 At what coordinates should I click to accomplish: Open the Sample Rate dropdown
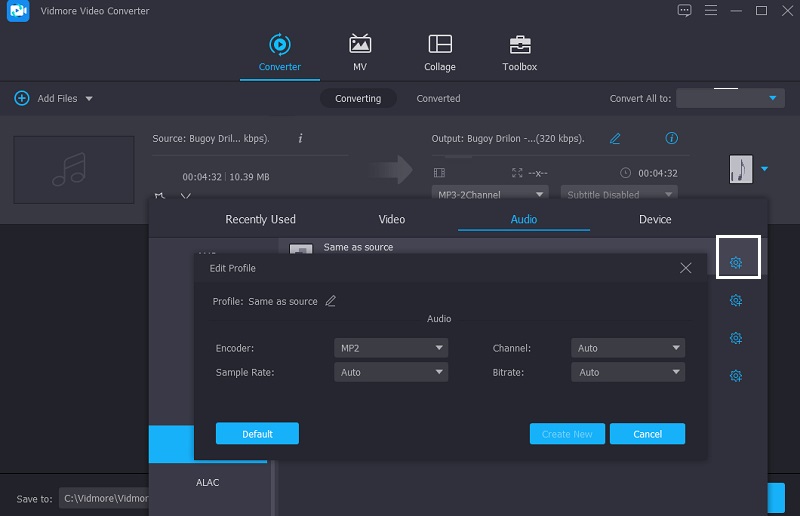[x=390, y=372]
